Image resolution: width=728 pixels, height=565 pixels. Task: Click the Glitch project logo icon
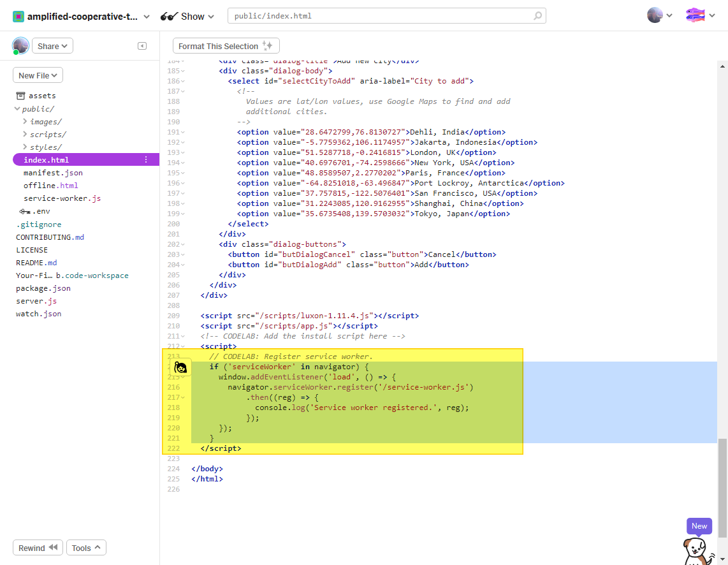18,17
